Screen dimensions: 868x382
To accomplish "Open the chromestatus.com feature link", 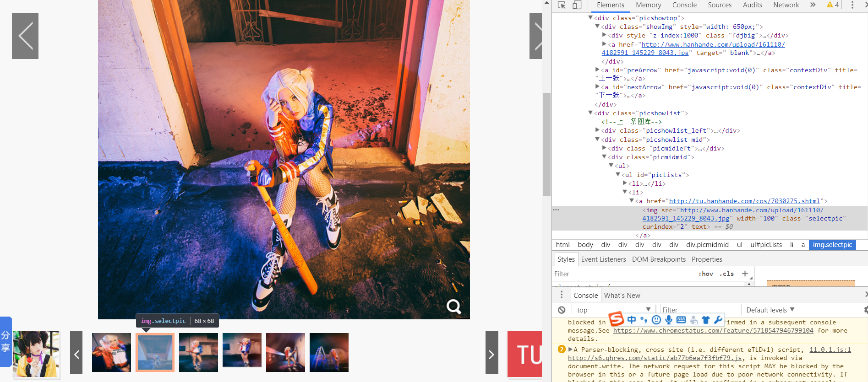I will [713, 330].
